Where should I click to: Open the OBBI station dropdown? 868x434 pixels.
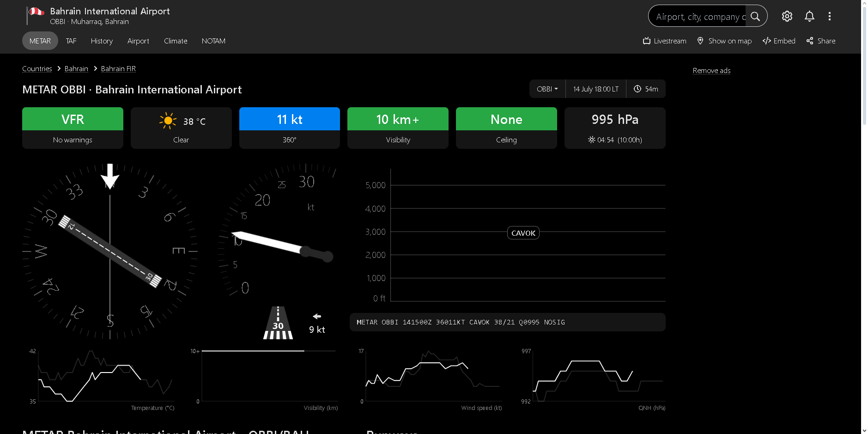coord(547,89)
